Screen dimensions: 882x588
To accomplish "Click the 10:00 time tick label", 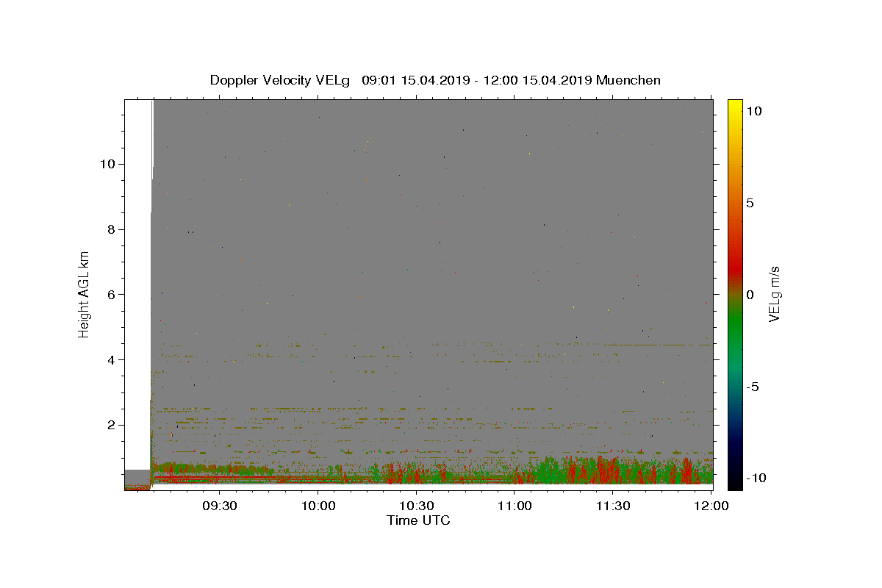I will click(x=318, y=506).
